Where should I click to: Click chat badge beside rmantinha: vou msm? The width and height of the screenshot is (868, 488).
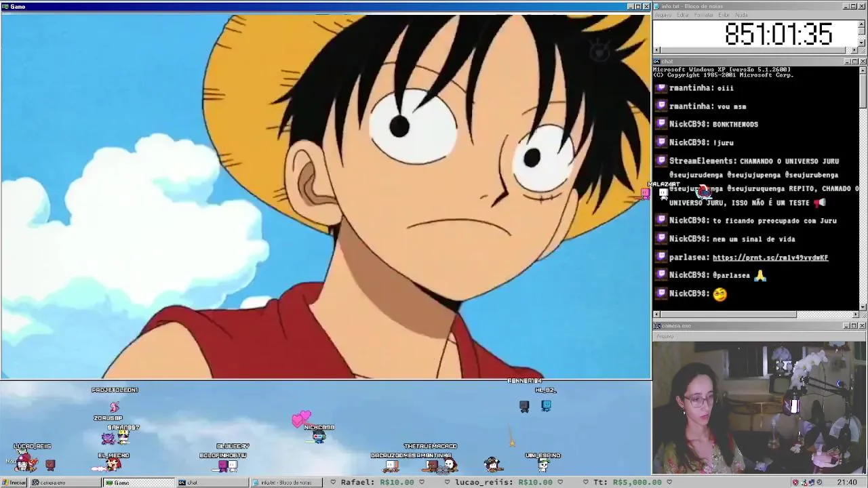(x=661, y=106)
